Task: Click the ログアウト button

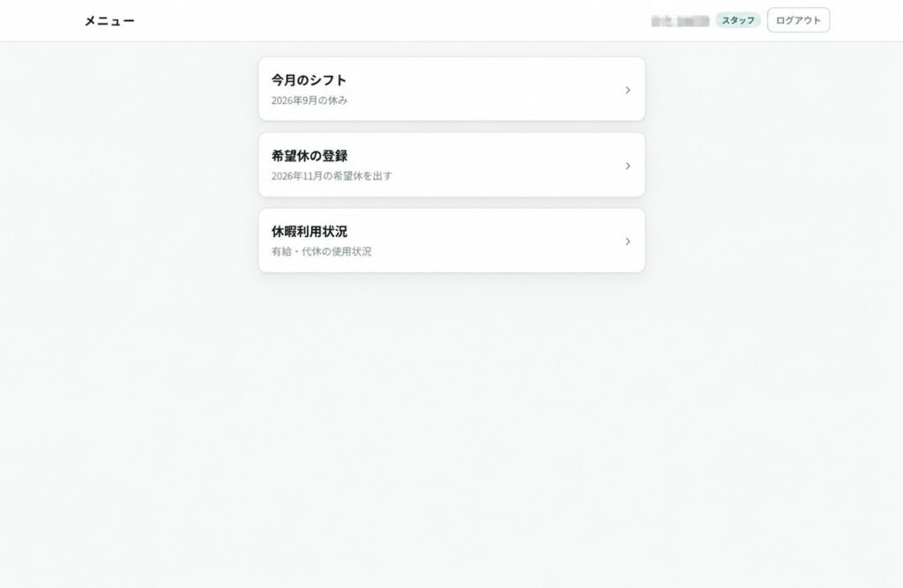Action: point(798,20)
